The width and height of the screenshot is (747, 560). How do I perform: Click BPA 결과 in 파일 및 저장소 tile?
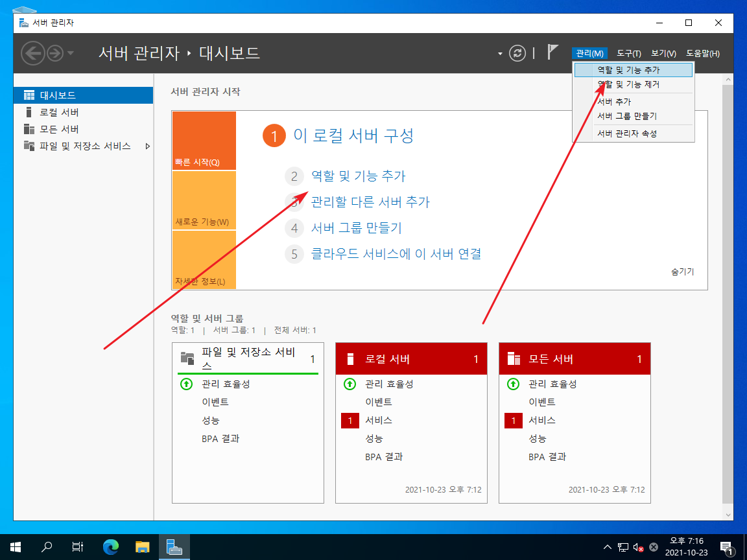[x=220, y=439]
